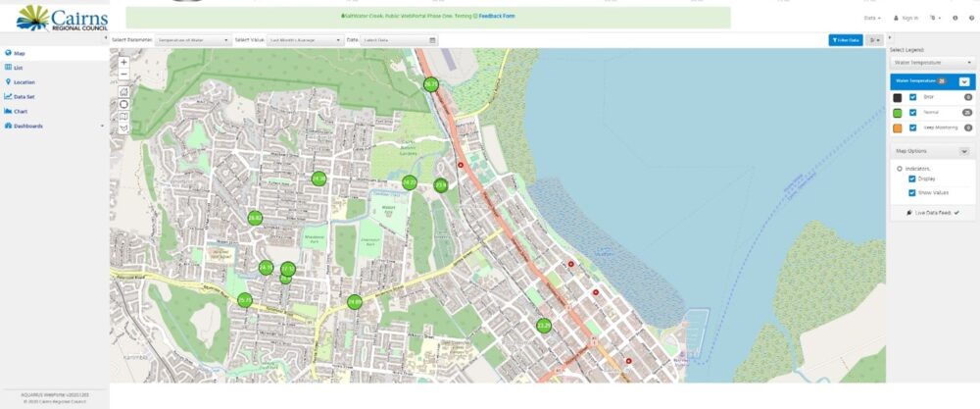This screenshot has height=409, width=980.
Task: Expand the Select Legend Water Temperature dropdown
Action: point(931,62)
